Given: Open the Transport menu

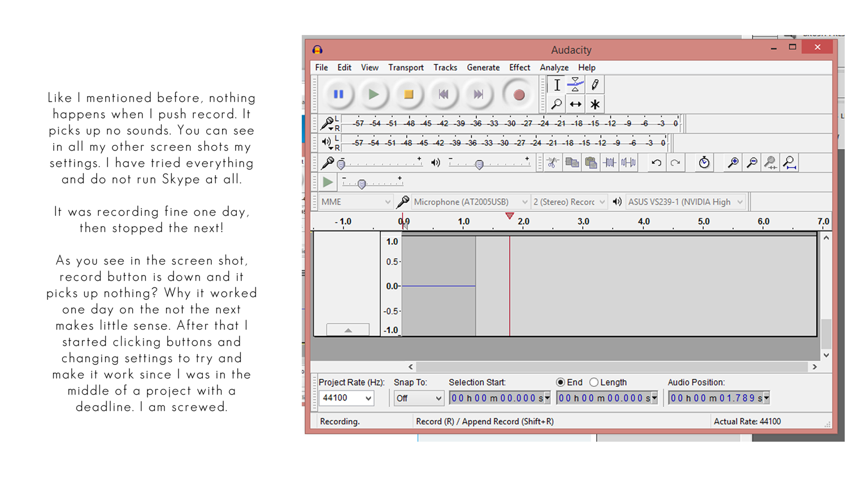Looking at the screenshot, I should click(x=406, y=67).
